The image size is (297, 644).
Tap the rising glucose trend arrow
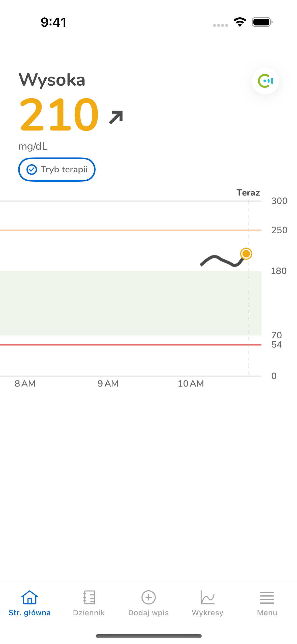click(116, 117)
